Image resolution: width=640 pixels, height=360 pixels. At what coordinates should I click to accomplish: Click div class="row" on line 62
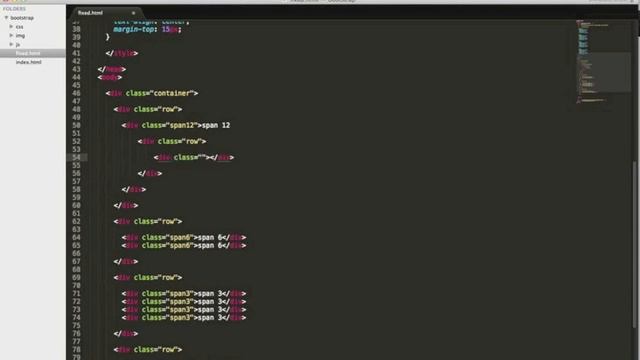coord(148,221)
